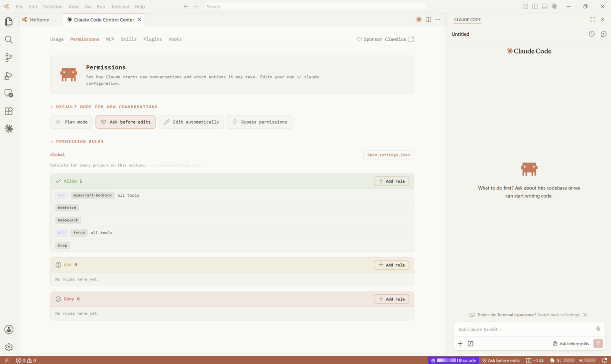Viewport: 611px width, 364px height.
Task: Open the Sponsor Clawdius link
Action: pos(385,39)
